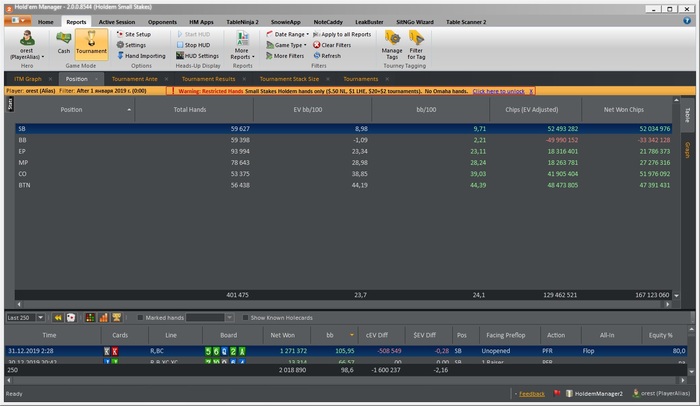Switch to the Home ribbon tab

pyautogui.click(x=46, y=22)
